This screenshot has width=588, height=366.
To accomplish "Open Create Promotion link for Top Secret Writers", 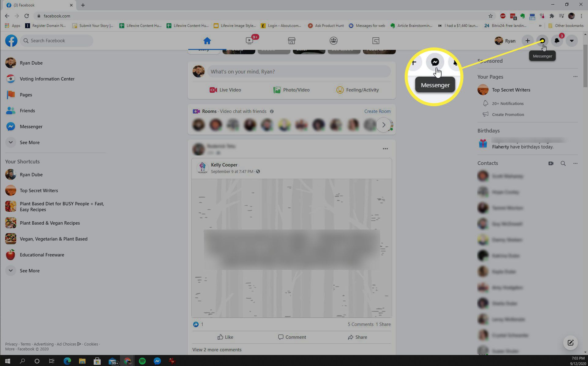I will pyautogui.click(x=508, y=114).
